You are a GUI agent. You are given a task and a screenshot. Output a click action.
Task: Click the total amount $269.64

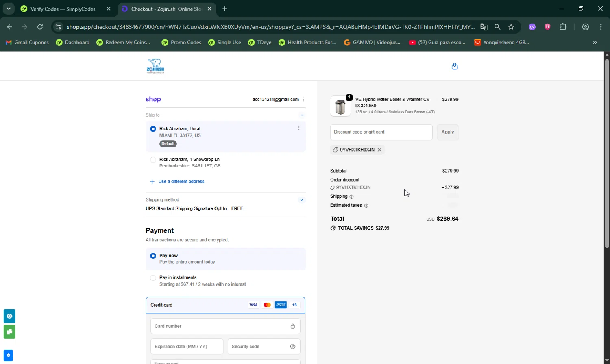tap(447, 219)
